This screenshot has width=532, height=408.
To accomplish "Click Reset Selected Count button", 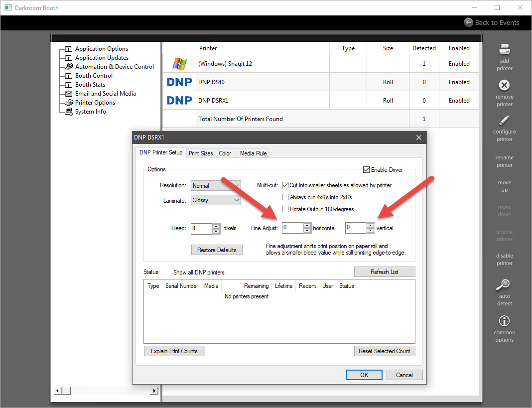I will click(385, 351).
